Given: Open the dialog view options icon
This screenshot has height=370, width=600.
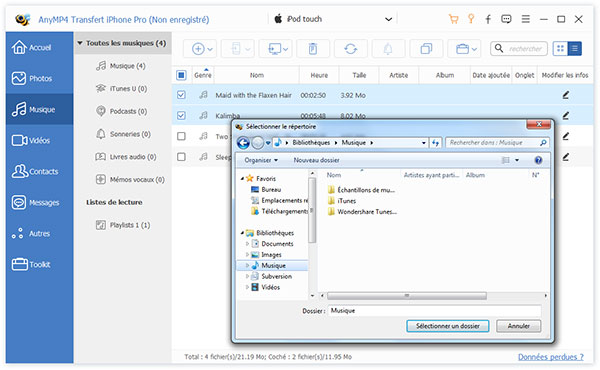Looking at the screenshot, I should coord(506,160).
